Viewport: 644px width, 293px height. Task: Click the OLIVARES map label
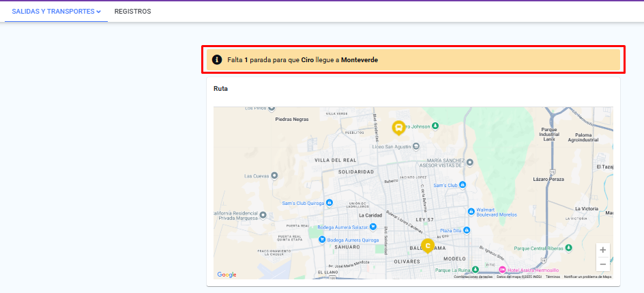[407, 262]
